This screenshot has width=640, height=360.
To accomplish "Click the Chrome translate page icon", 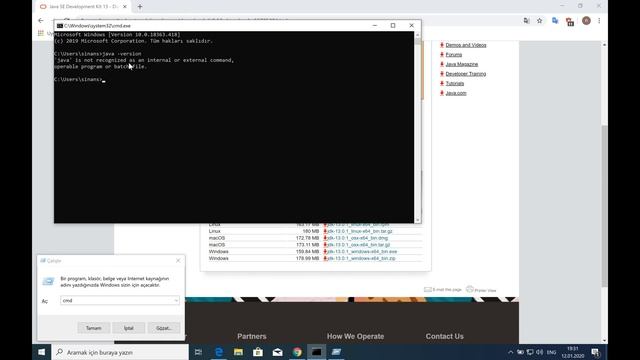I will tap(527, 21).
